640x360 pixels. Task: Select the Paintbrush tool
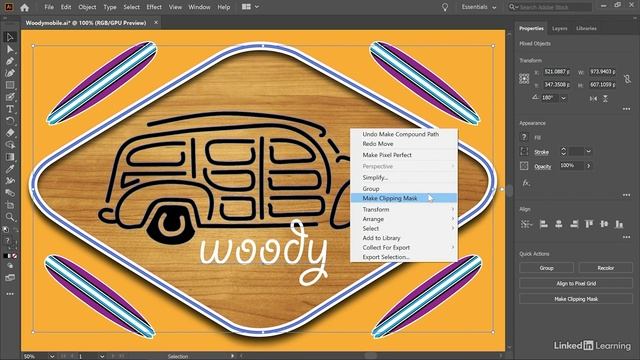pyautogui.click(x=10, y=97)
